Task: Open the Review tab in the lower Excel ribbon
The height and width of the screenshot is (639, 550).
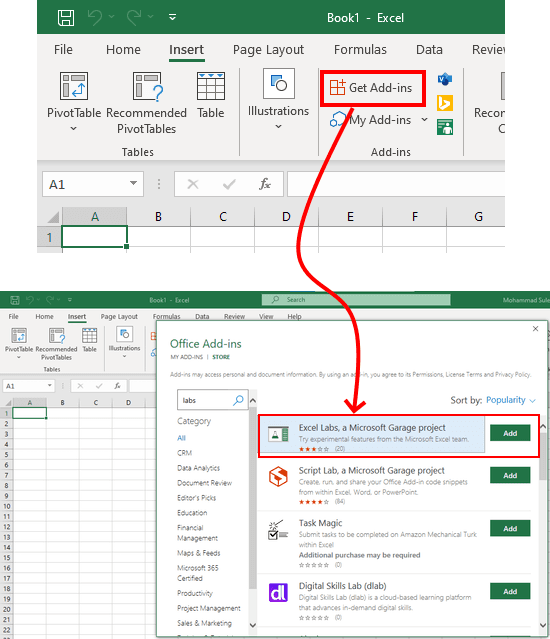Action: click(234, 316)
